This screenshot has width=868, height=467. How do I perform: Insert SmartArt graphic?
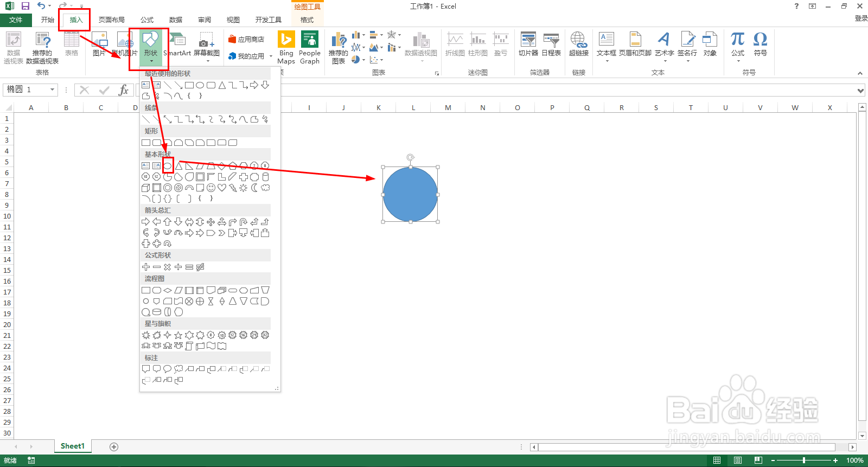click(177, 44)
